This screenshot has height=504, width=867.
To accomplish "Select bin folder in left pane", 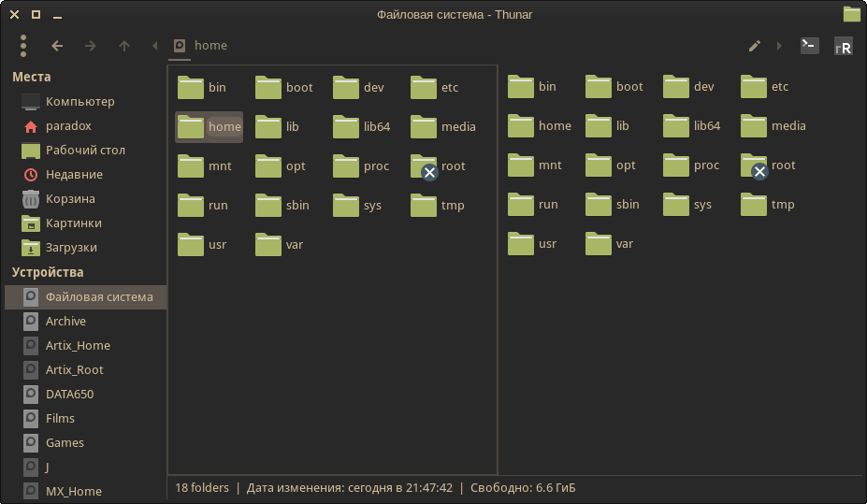I will (201, 87).
